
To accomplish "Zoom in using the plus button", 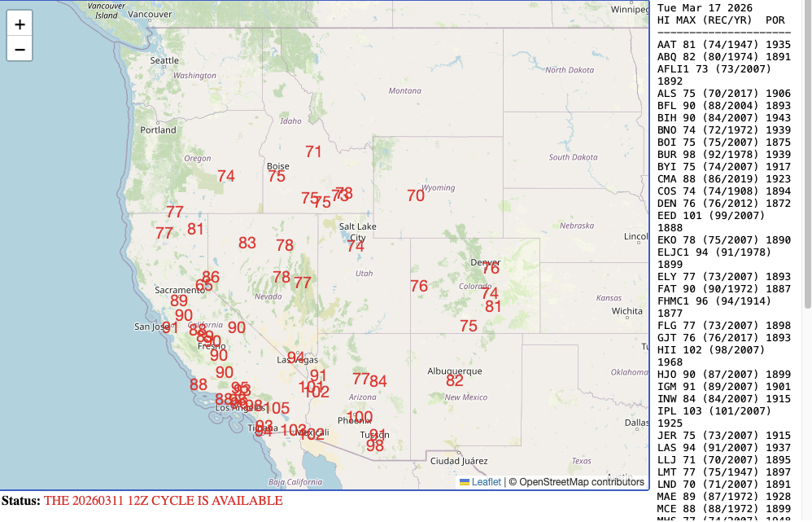I will tap(19, 24).
